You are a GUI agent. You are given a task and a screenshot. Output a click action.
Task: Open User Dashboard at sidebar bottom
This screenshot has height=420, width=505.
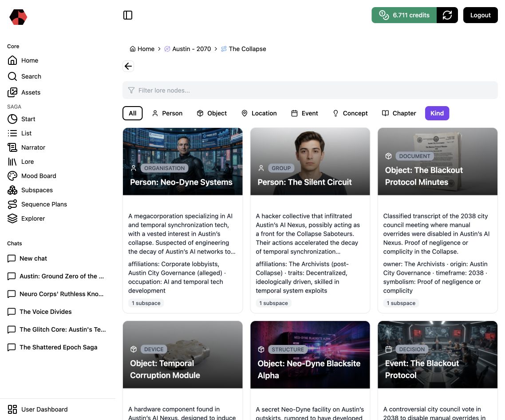[x=38, y=409]
